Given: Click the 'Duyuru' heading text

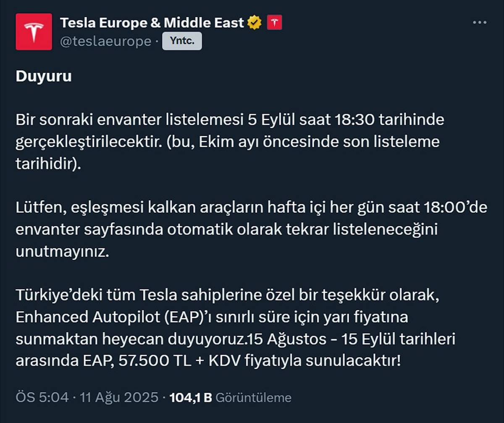Looking at the screenshot, I should click(x=42, y=77).
